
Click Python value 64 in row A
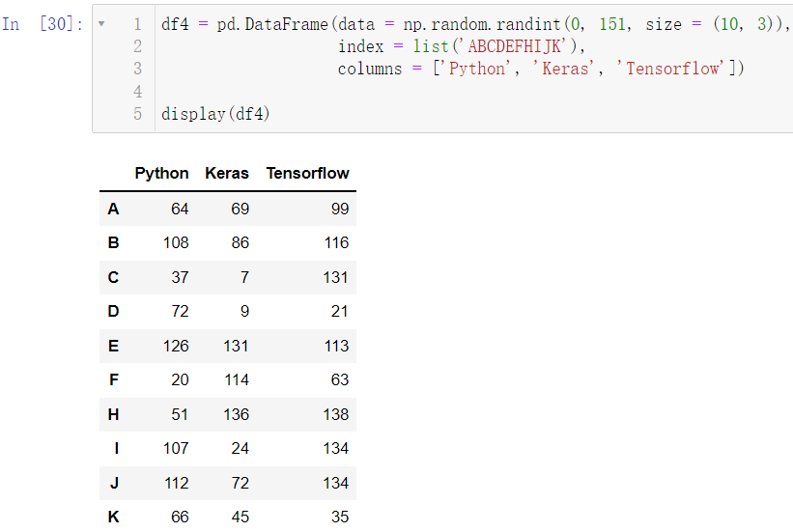[180, 209]
